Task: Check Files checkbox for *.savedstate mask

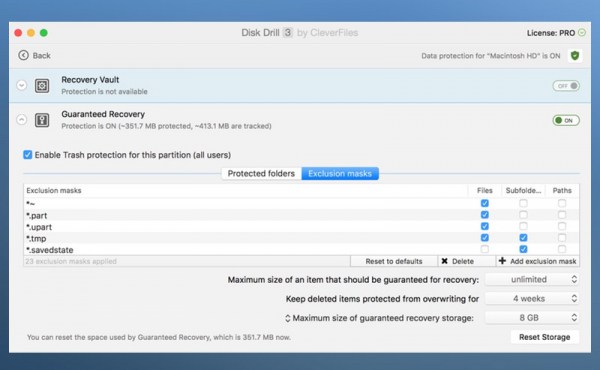Action: [484, 249]
